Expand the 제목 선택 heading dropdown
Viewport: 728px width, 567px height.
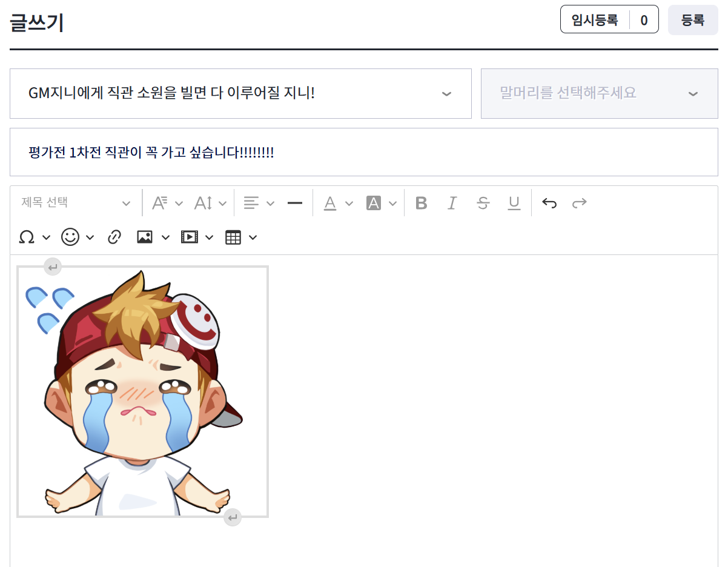pyautogui.click(x=76, y=203)
